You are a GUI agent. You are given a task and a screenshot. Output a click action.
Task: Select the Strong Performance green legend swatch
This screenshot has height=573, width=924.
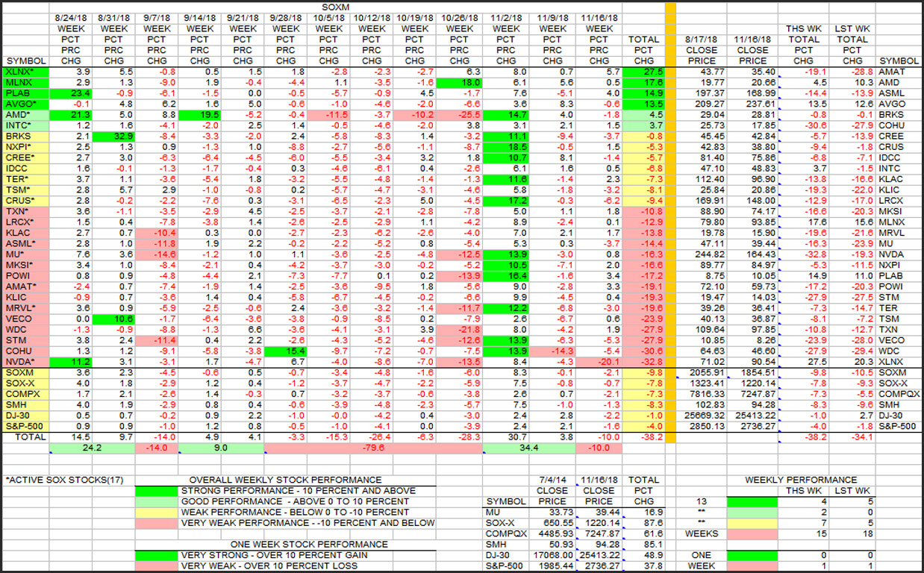(157, 491)
